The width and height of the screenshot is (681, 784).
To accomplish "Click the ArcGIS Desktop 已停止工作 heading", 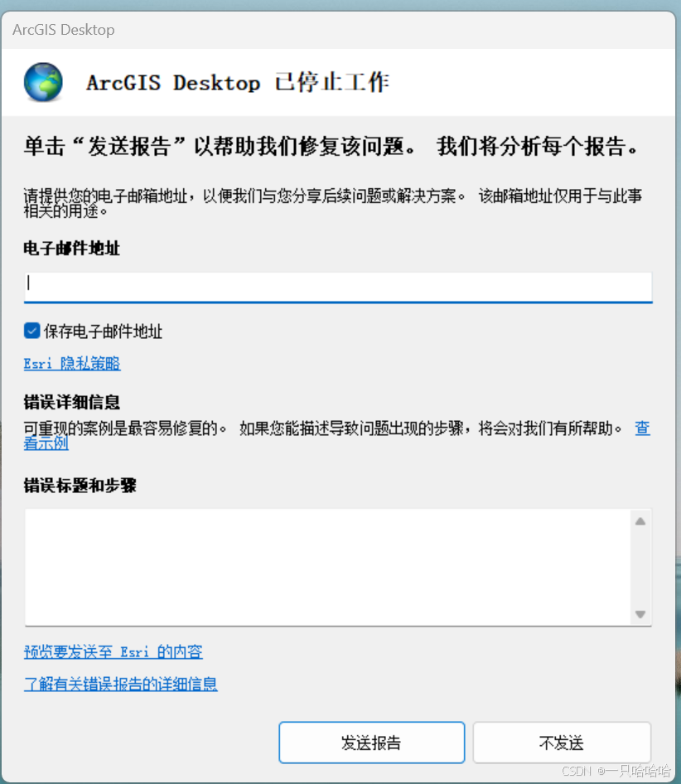I will click(238, 83).
